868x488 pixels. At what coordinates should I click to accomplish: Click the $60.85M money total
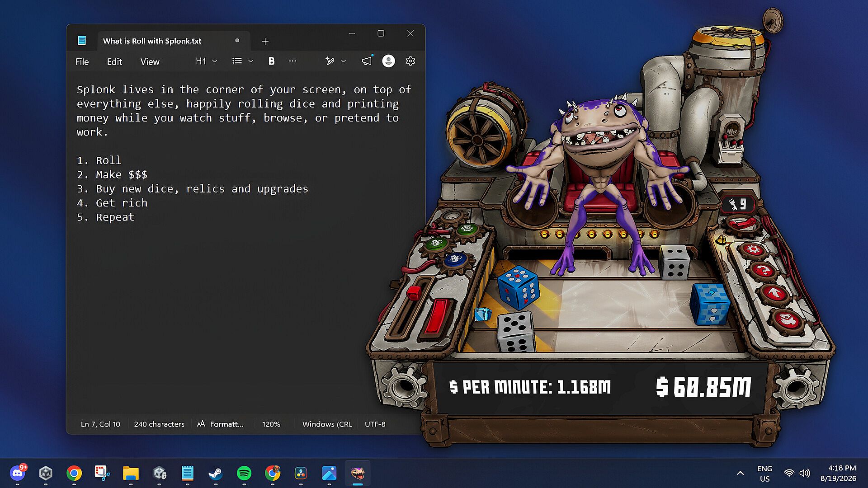[x=703, y=387]
